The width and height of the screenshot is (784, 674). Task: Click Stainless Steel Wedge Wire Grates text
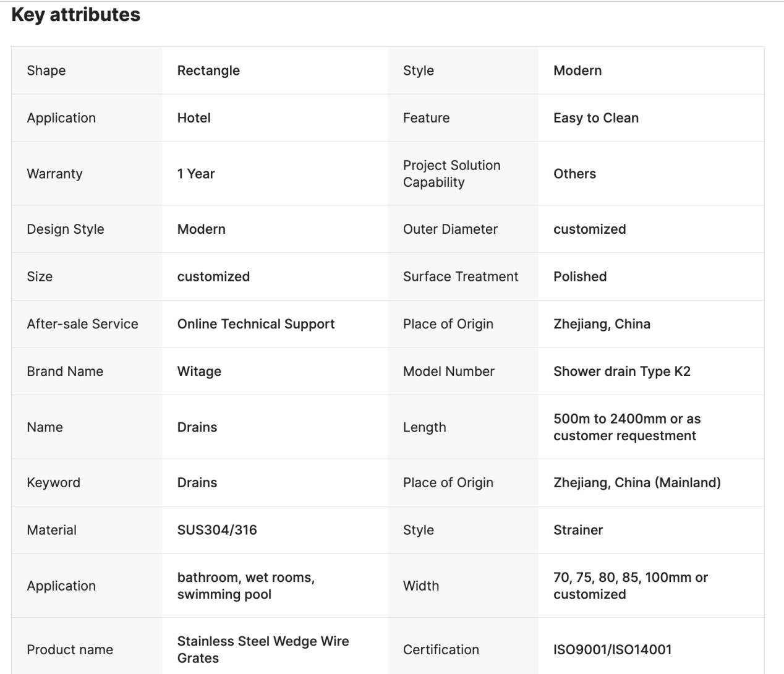pyautogui.click(x=263, y=649)
